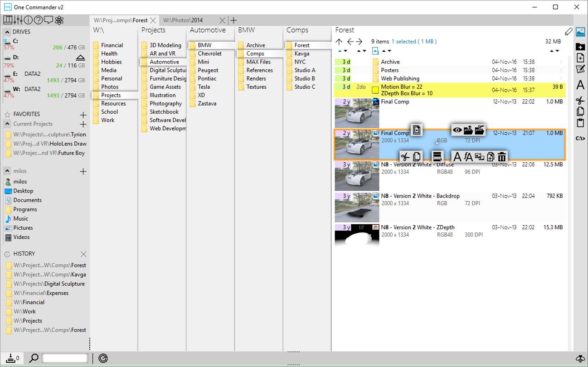Toggle image preview mode in right sidebar
Viewport: 588px width, 367px height.
[x=580, y=32]
